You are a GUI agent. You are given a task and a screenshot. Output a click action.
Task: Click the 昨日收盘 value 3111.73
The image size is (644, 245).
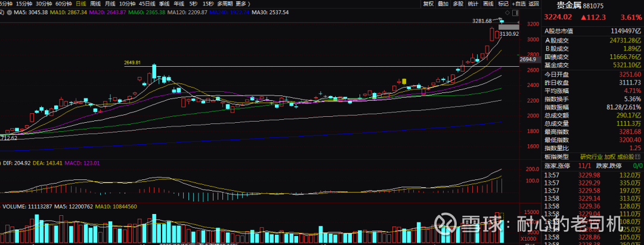click(x=629, y=82)
